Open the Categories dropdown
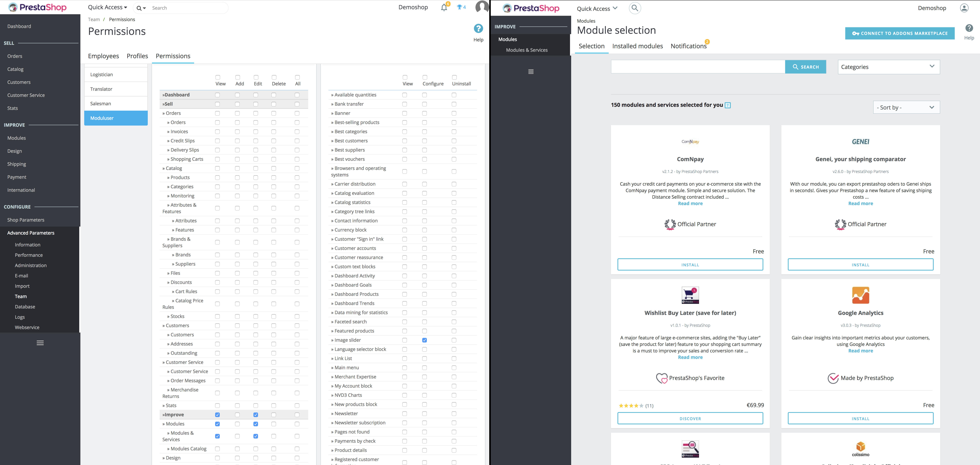 888,67
